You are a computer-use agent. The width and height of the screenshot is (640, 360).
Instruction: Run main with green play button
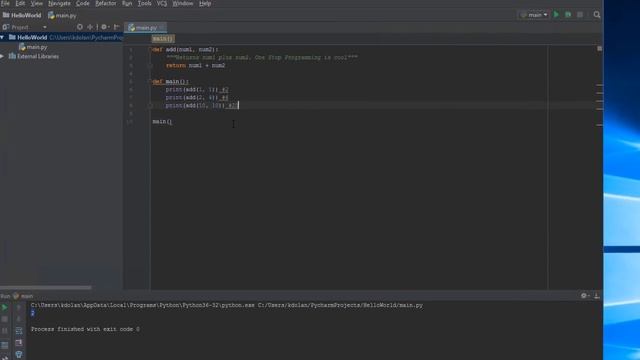(x=556, y=15)
